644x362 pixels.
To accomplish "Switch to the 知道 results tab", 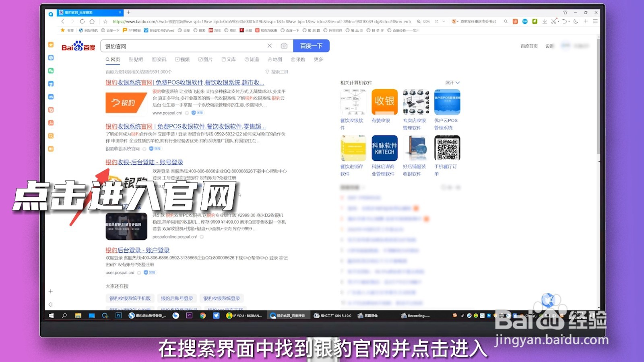I will [x=253, y=60].
